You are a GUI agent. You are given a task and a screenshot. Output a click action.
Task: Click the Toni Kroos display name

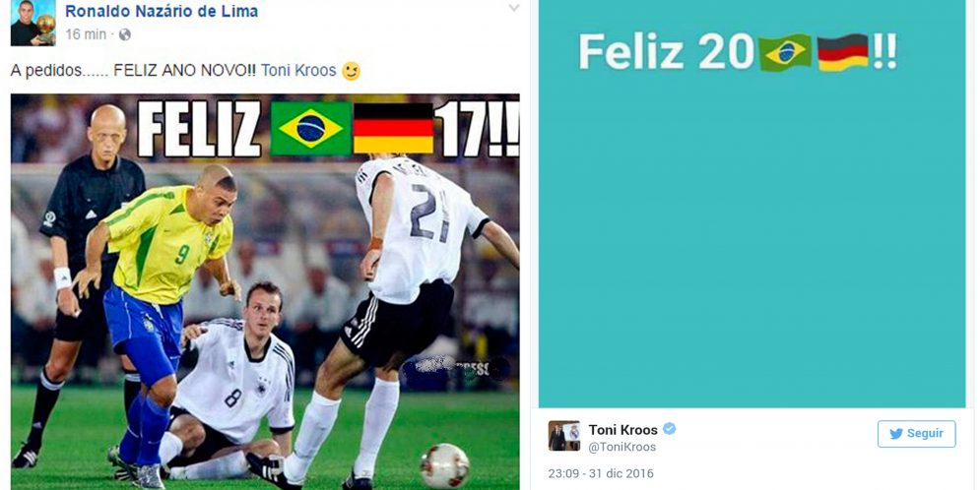pos(623,429)
